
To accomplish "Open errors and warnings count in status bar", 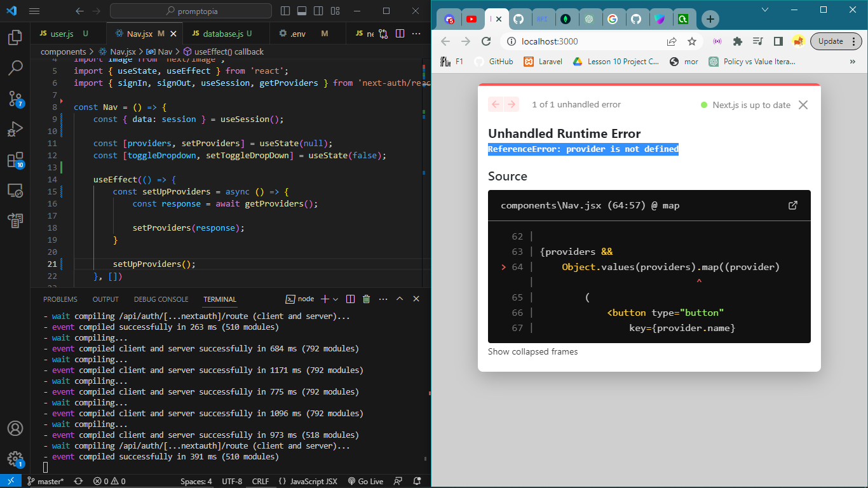I will tap(109, 481).
